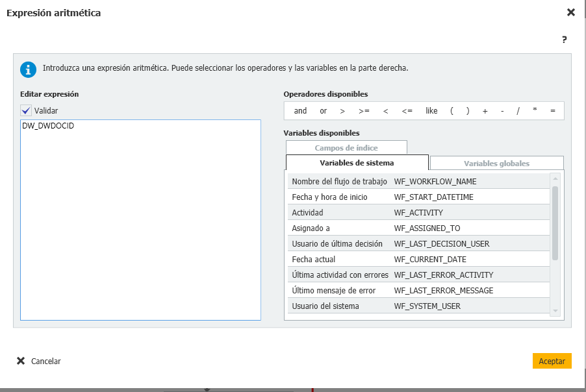Click the help question mark icon
This screenshot has width=586, height=392.
pos(565,40)
